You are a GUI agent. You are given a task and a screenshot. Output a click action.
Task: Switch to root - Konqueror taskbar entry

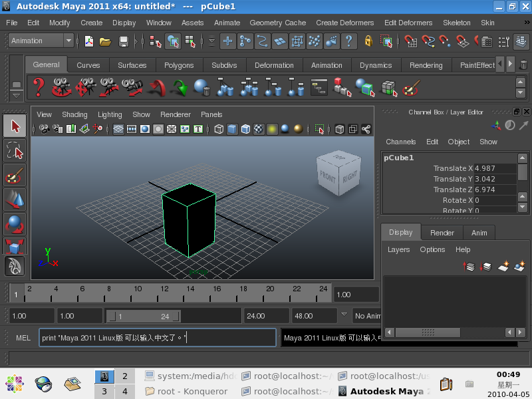click(x=186, y=391)
